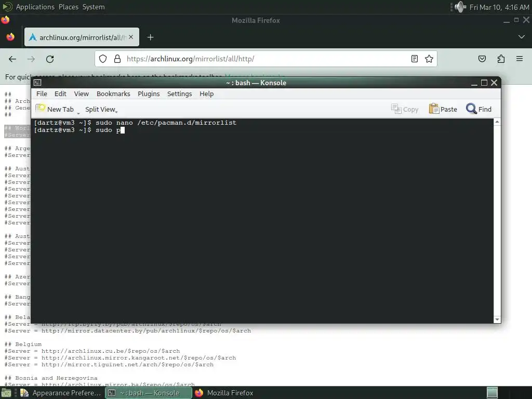Viewport: 532px width, 399px height.
Task: Bookmark this page with star icon
Action: (x=429, y=59)
